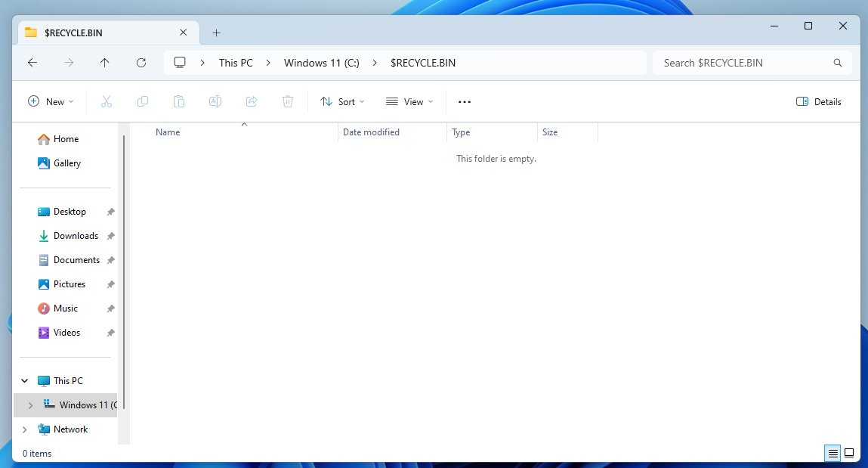Click the pin icon beside Music
The height and width of the screenshot is (468, 868).
click(111, 308)
